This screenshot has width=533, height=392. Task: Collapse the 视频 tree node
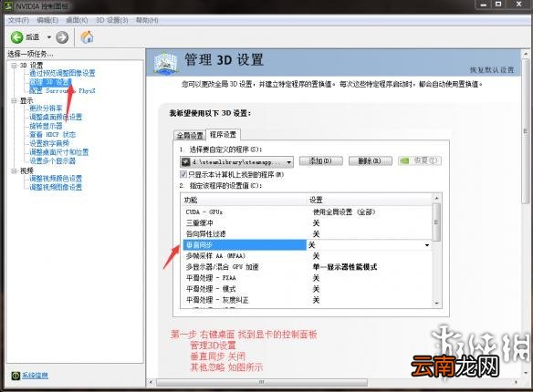click(14, 170)
